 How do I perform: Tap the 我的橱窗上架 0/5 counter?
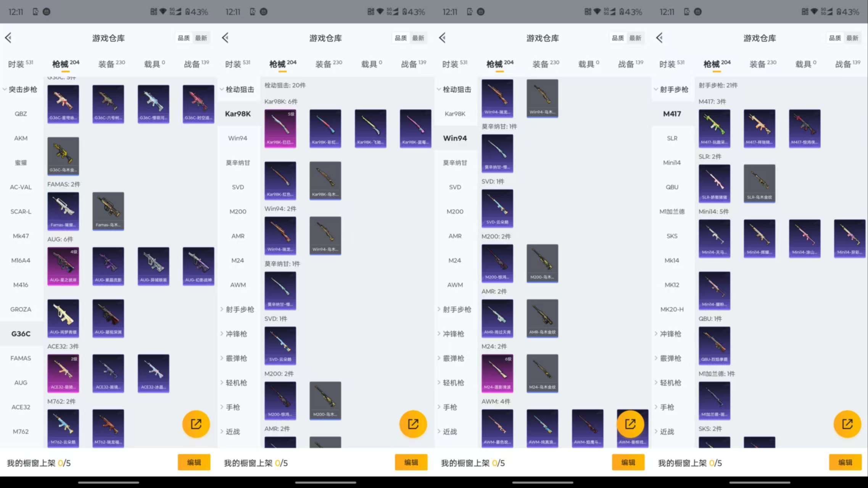tap(38, 462)
